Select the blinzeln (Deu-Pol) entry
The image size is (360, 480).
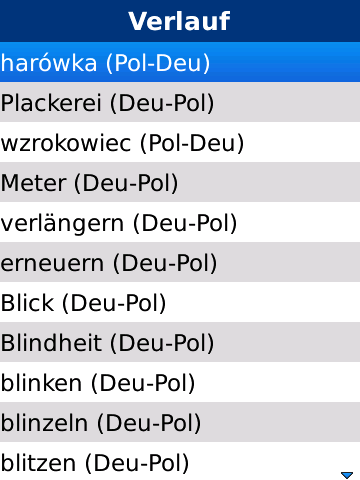tap(180, 422)
